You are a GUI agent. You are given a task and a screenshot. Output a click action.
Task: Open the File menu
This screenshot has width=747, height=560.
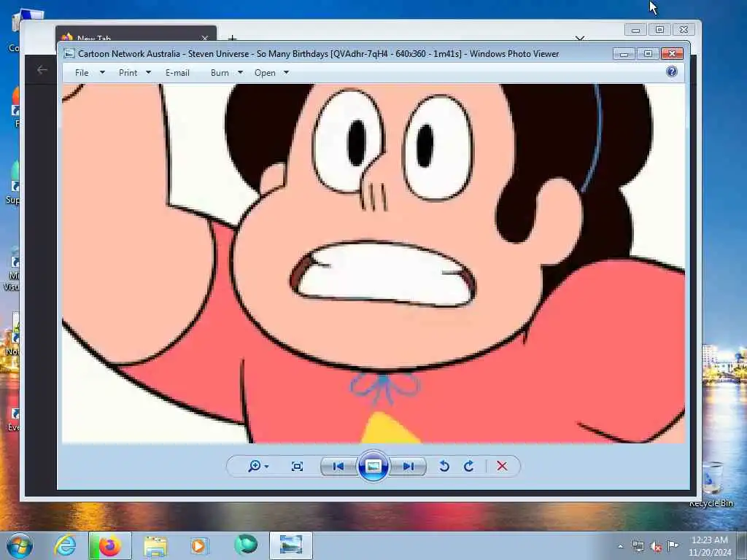pos(82,73)
